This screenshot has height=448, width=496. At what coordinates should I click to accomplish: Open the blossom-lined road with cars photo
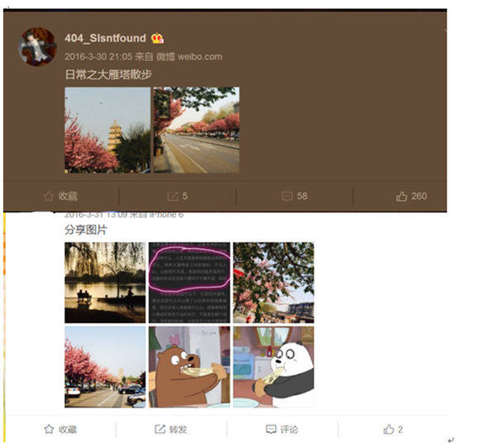click(105, 367)
